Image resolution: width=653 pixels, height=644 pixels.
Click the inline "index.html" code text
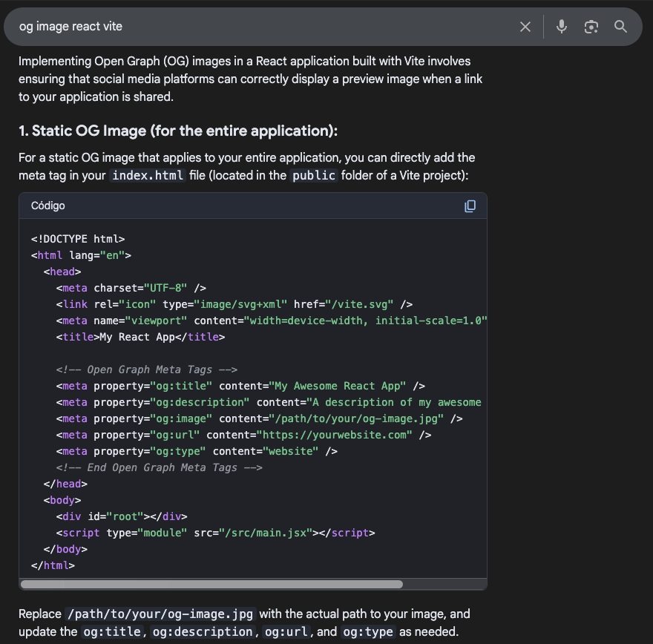coord(148,176)
